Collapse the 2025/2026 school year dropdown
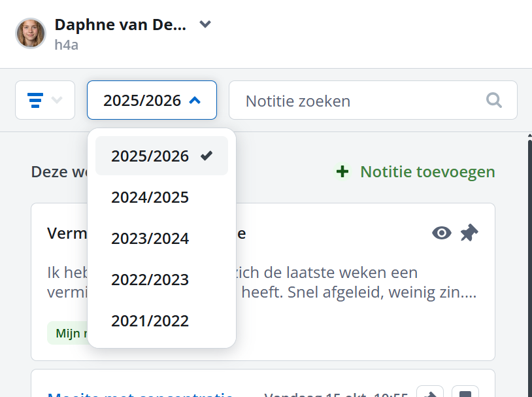The width and height of the screenshot is (532, 397). pyautogui.click(x=152, y=100)
